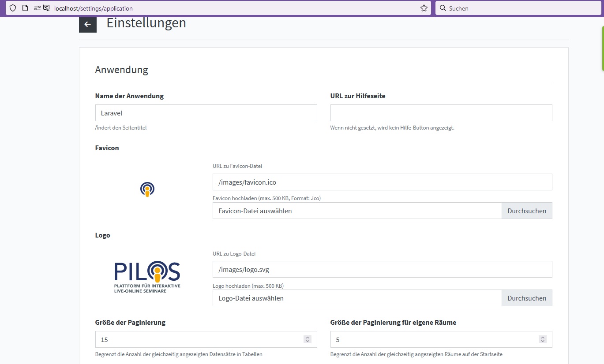Adjust the eigene Räume stepper showing 5
604x364 pixels.
(543, 339)
